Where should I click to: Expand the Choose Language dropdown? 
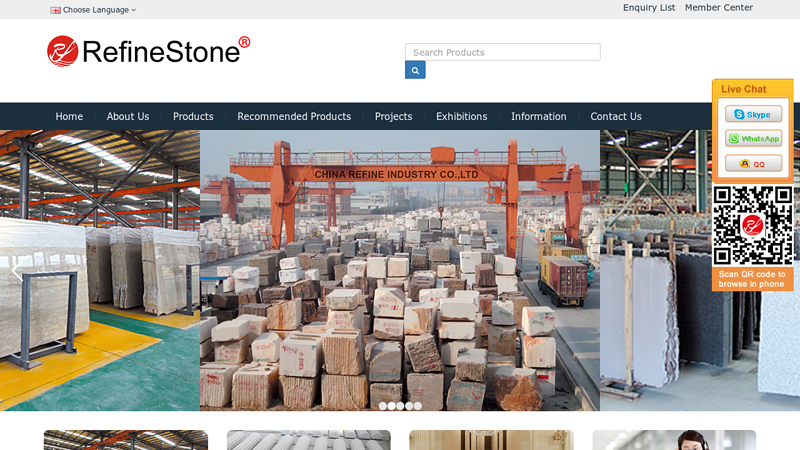(x=93, y=10)
